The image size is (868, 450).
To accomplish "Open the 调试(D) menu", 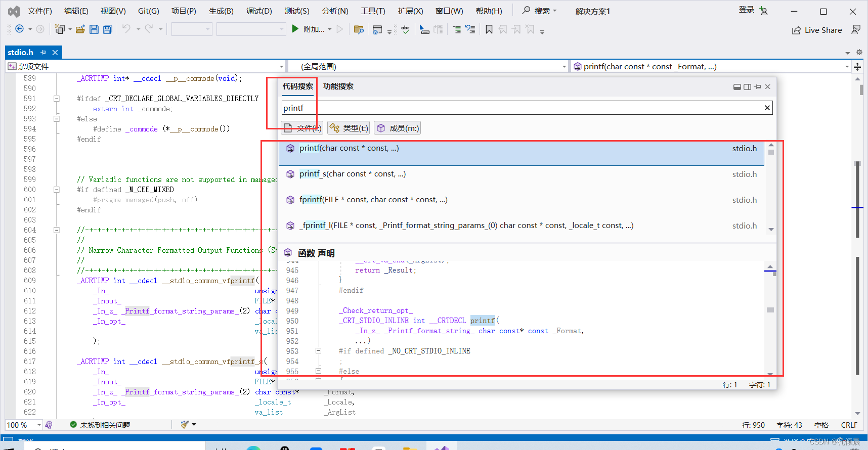I will click(259, 11).
